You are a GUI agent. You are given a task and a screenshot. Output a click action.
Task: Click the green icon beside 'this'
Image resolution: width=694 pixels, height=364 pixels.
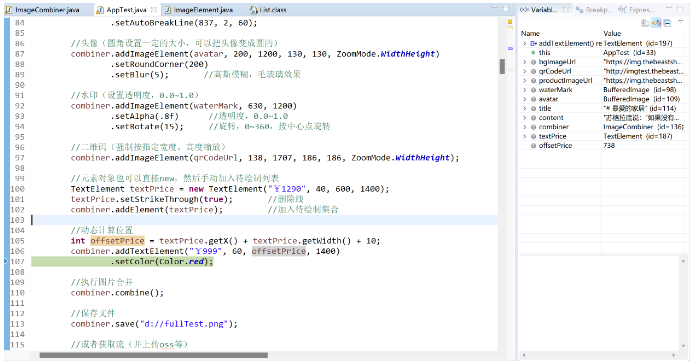tap(533, 53)
